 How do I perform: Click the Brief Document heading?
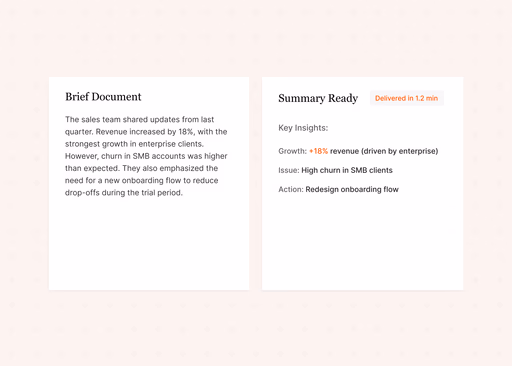point(103,97)
